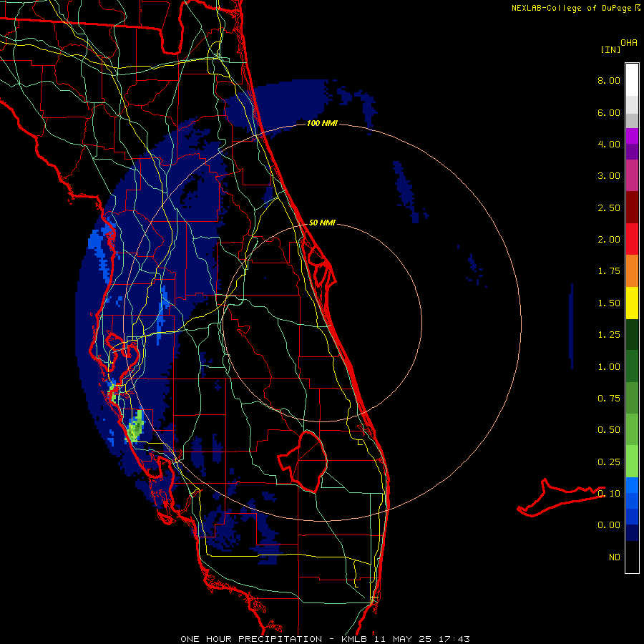Click the 1.50 legend value
The height and width of the screenshot is (644, 644).
pos(609,303)
